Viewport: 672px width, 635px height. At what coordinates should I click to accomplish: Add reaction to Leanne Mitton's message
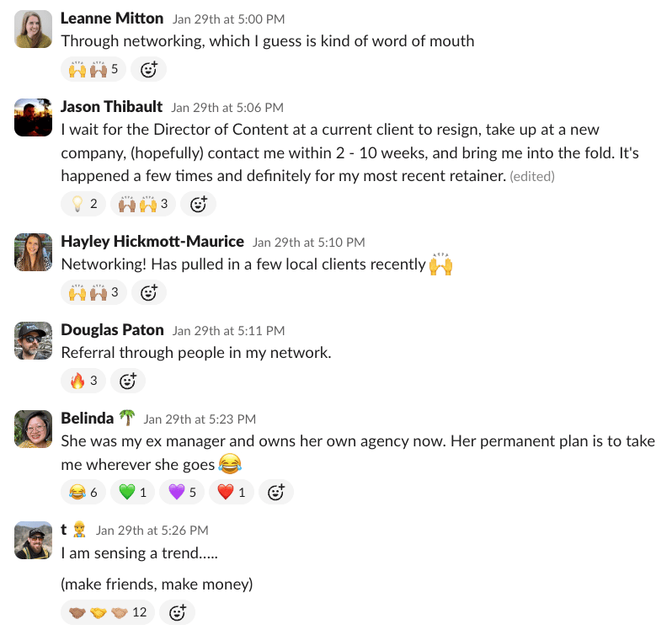[x=148, y=69]
